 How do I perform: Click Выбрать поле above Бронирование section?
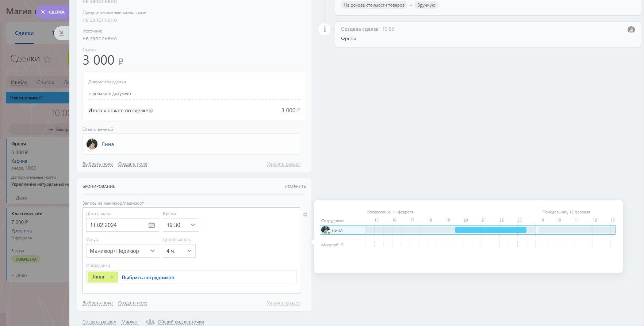(x=97, y=164)
